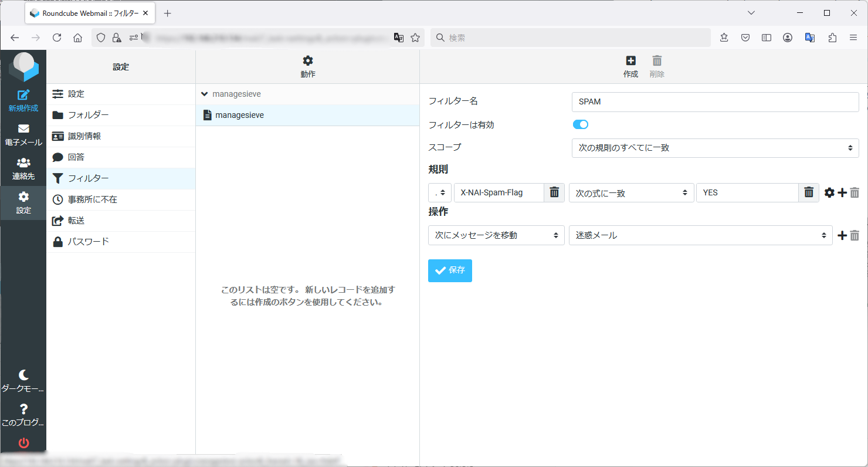Disable the フィルターは有効 toggle
The height and width of the screenshot is (467, 868).
click(x=580, y=124)
